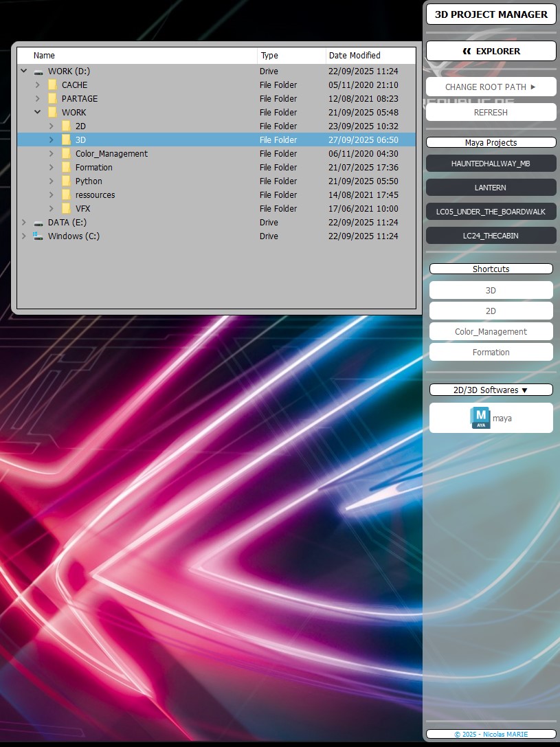Click the DATA (E:) drive icon
This screenshot has height=747, width=560.
(38, 223)
